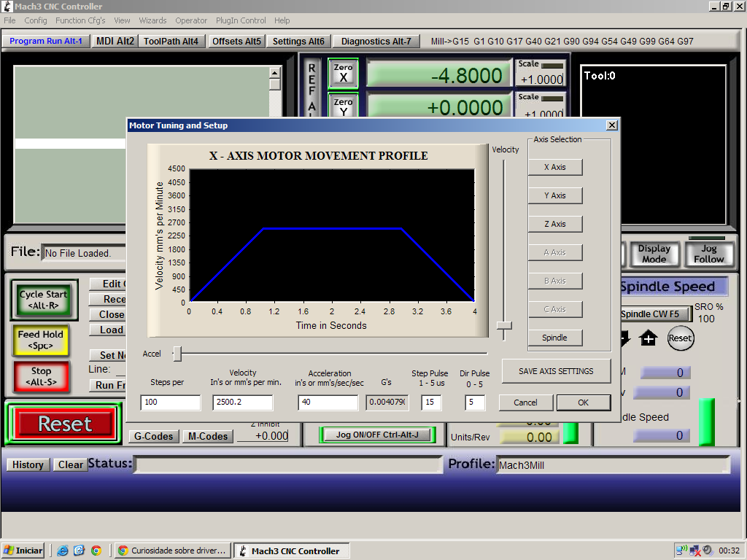Screen dimensions: 747x560
Task: Click the Steps per input field
Action: pos(171,402)
